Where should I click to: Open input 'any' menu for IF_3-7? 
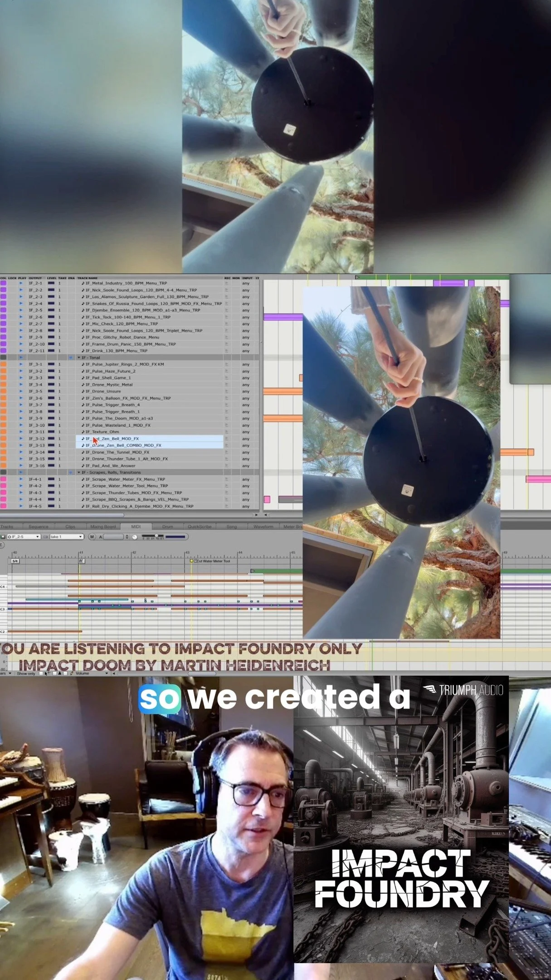coord(246,405)
